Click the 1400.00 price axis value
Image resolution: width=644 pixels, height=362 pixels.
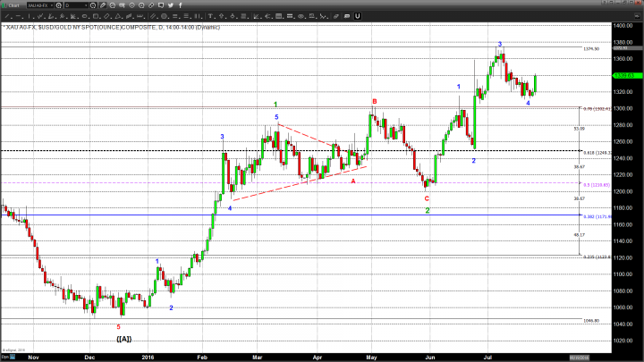point(623,25)
